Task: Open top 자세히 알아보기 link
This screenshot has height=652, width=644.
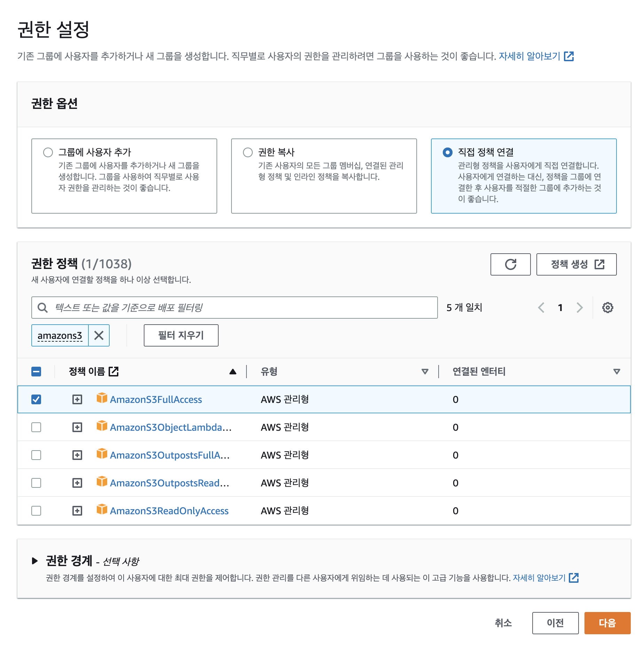Action: 530,56
